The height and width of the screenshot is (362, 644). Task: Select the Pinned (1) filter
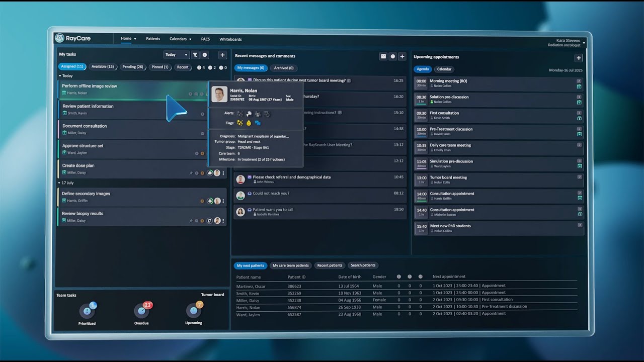pos(160,67)
